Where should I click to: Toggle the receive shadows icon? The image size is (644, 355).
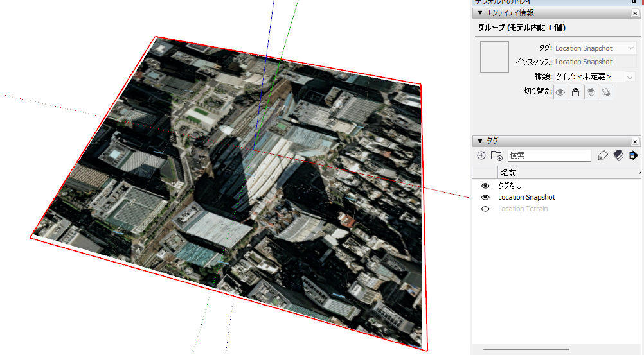(591, 92)
